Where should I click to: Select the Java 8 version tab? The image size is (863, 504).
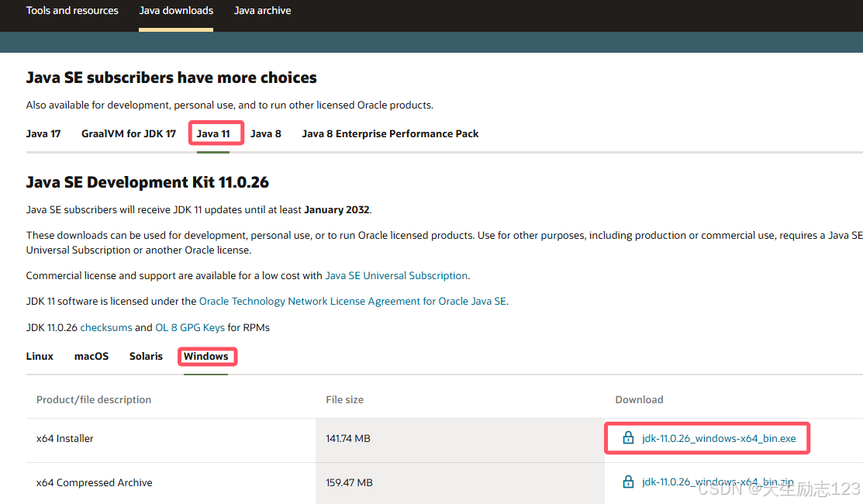click(266, 133)
